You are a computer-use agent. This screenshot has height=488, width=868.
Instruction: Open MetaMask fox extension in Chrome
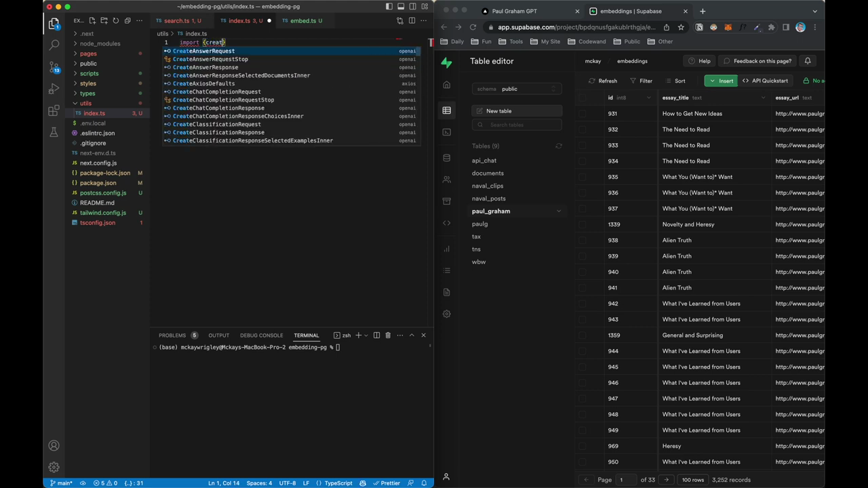click(728, 27)
